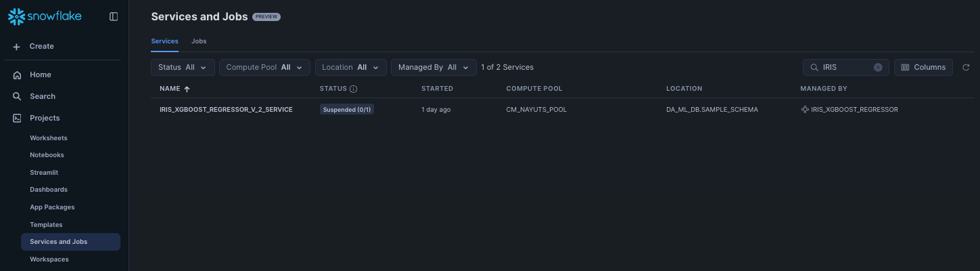Open the Managed By filter dropdown

coord(434,67)
